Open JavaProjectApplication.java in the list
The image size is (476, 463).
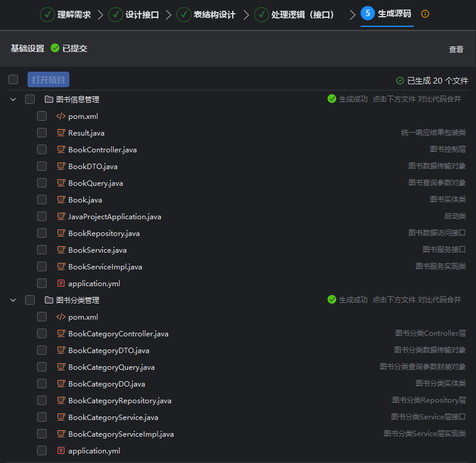pos(114,217)
